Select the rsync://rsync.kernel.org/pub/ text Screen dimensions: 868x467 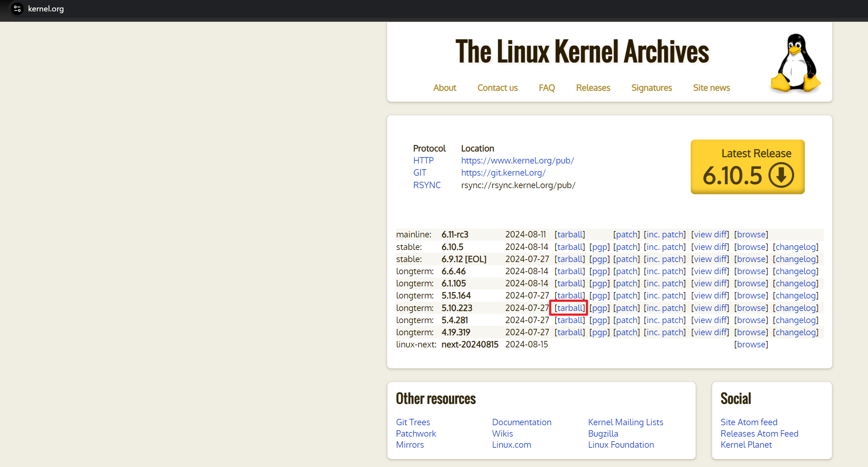point(518,185)
